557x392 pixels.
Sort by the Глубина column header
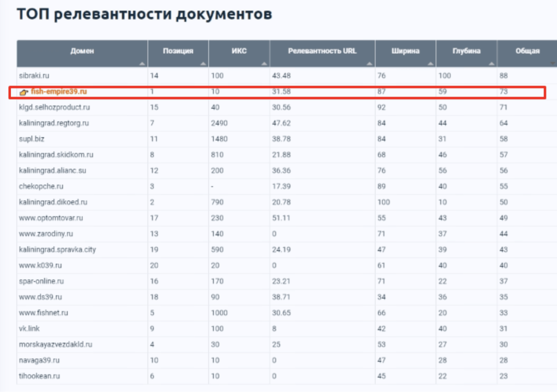coord(467,54)
